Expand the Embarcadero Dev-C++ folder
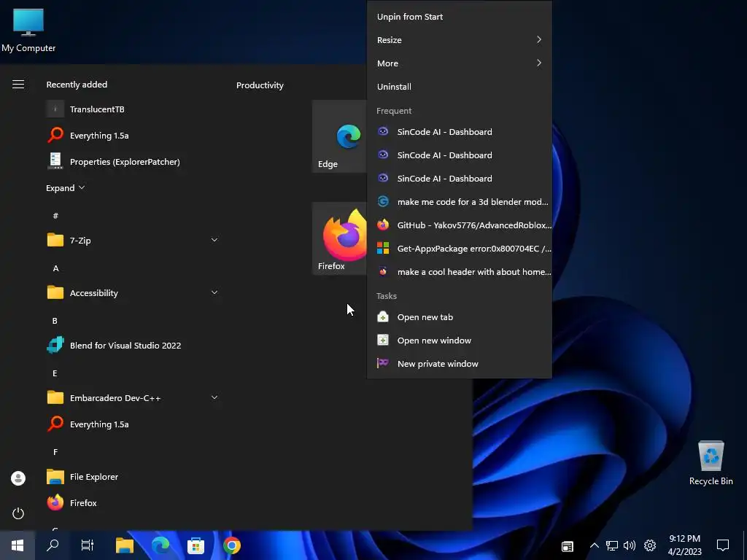 click(214, 397)
